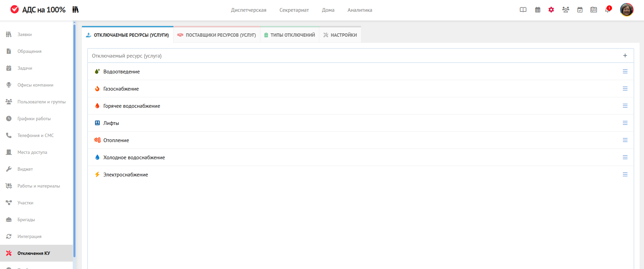Open Диспетчерская in top menu
Image resolution: width=644 pixels, height=269 pixels.
click(x=249, y=10)
